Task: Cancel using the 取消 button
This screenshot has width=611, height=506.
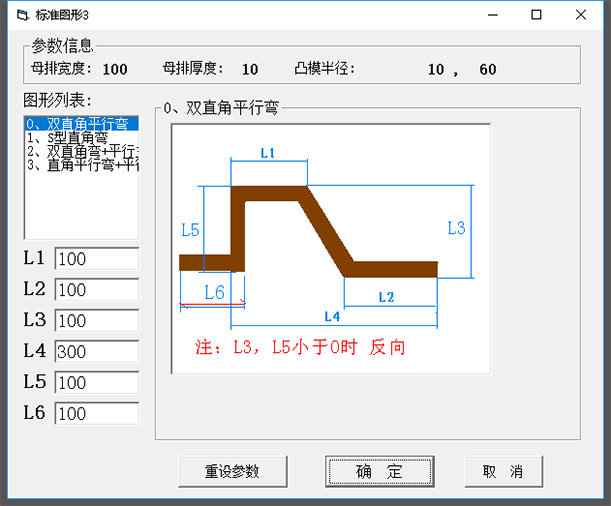Action: tap(503, 471)
